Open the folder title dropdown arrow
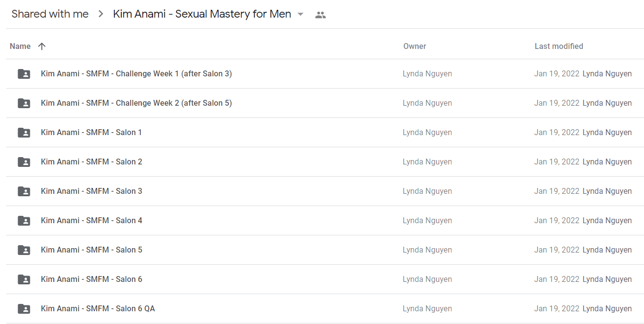The width and height of the screenshot is (644, 324). 300,14
